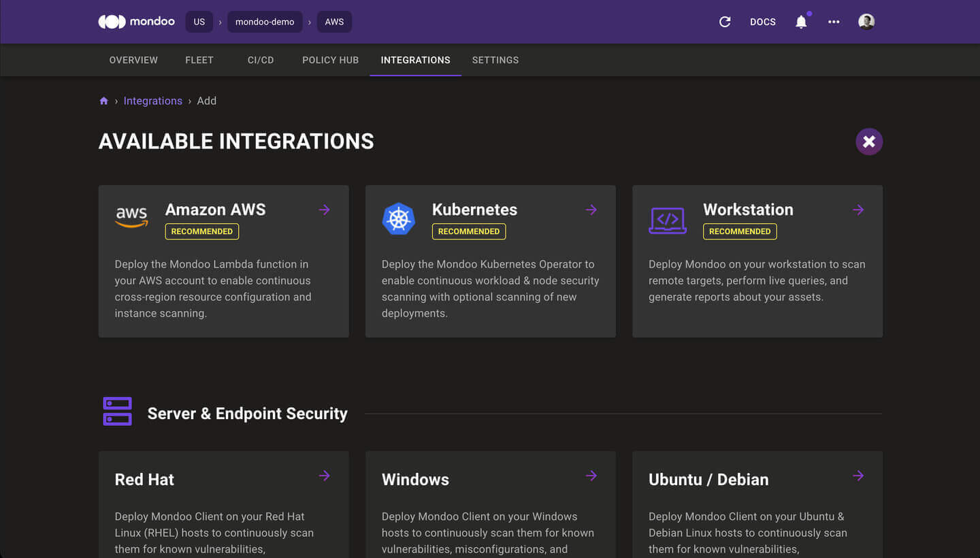
Task: Switch to the POLICY HUB tab
Action: point(330,60)
